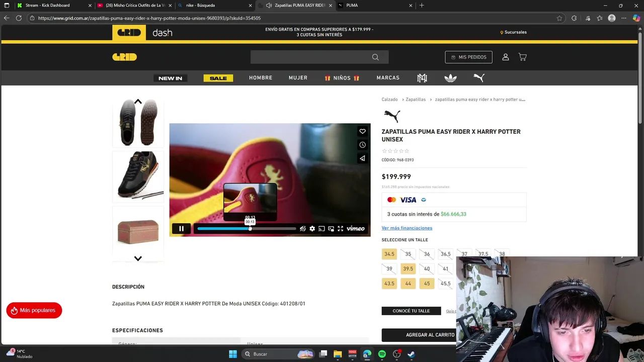Open a new browser tab
This screenshot has width=644, height=362.
point(422,6)
